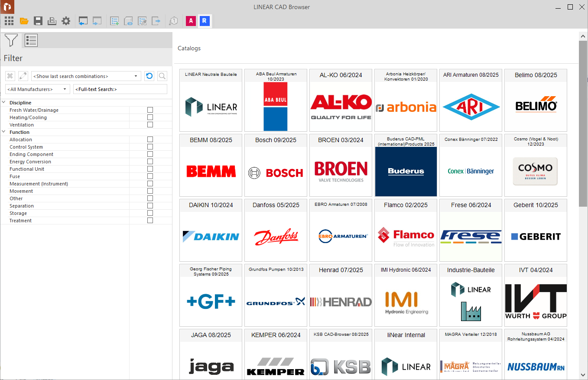Screen dimensions: 588x380
Task: Click the catalog list scrollbar thumb
Action: pyautogui.click(x=583, y=123)
